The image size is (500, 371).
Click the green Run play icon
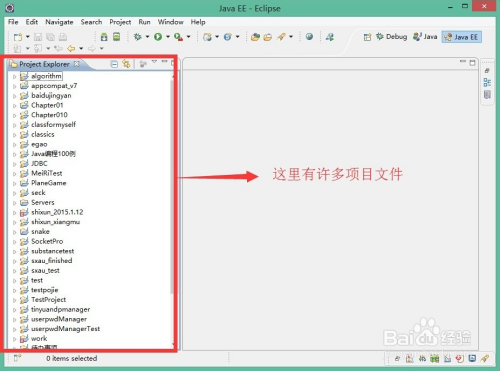(158, 37)
